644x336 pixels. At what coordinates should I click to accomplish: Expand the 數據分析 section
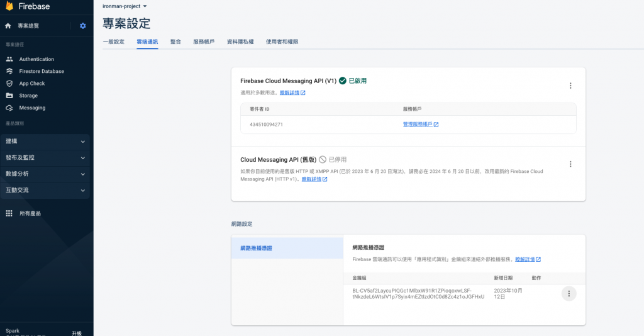[45, 174]
